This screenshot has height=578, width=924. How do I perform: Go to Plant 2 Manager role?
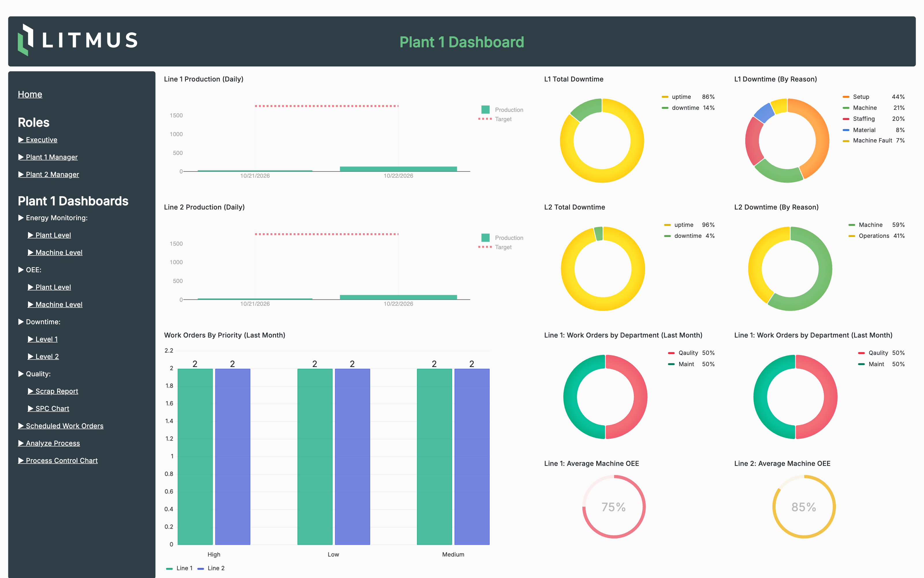[x=49, y=174]
